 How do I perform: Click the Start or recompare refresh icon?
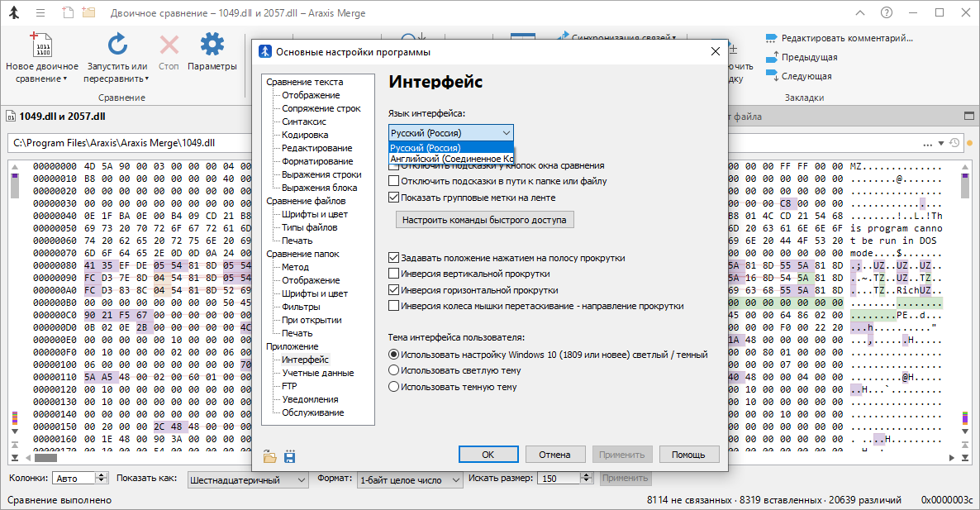(x=117, y=45)
